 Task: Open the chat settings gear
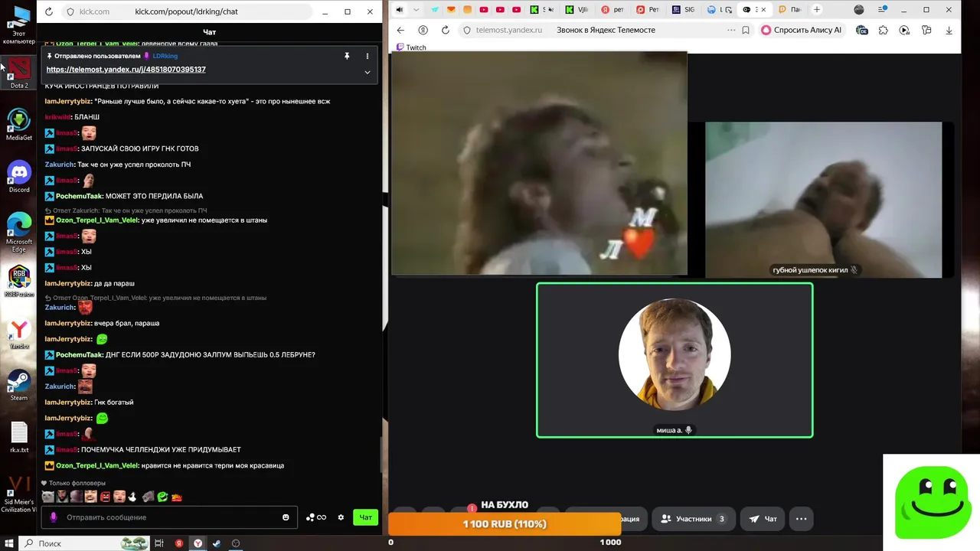tap(341, 517)
